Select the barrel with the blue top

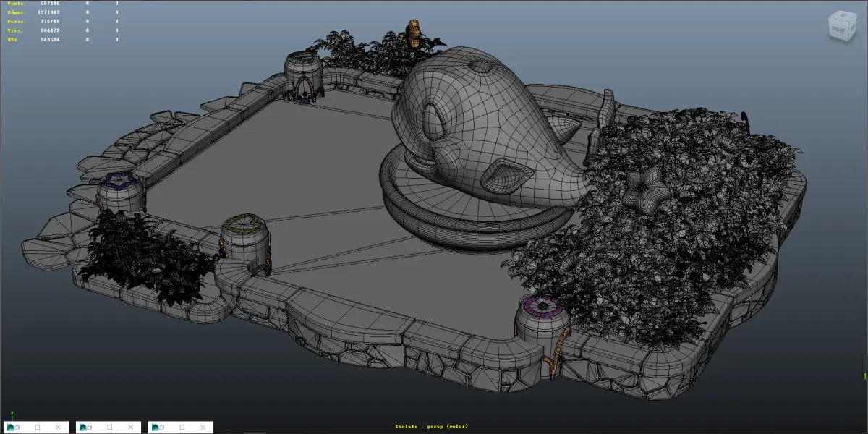(121, 194)
